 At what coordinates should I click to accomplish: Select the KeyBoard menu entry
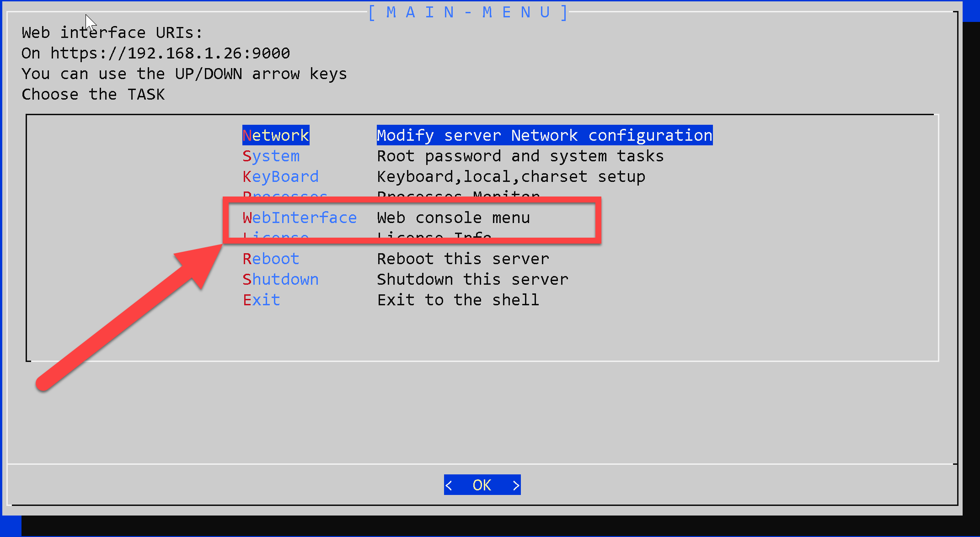[x=280, y=176]
